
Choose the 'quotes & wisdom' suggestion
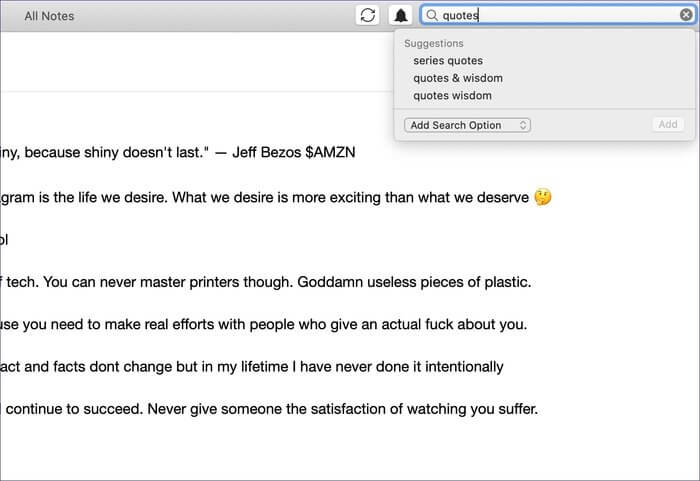(458, 78)
